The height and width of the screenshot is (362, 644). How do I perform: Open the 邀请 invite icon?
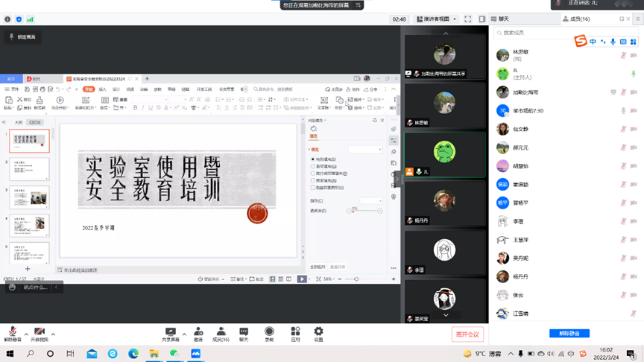(198, 331)
